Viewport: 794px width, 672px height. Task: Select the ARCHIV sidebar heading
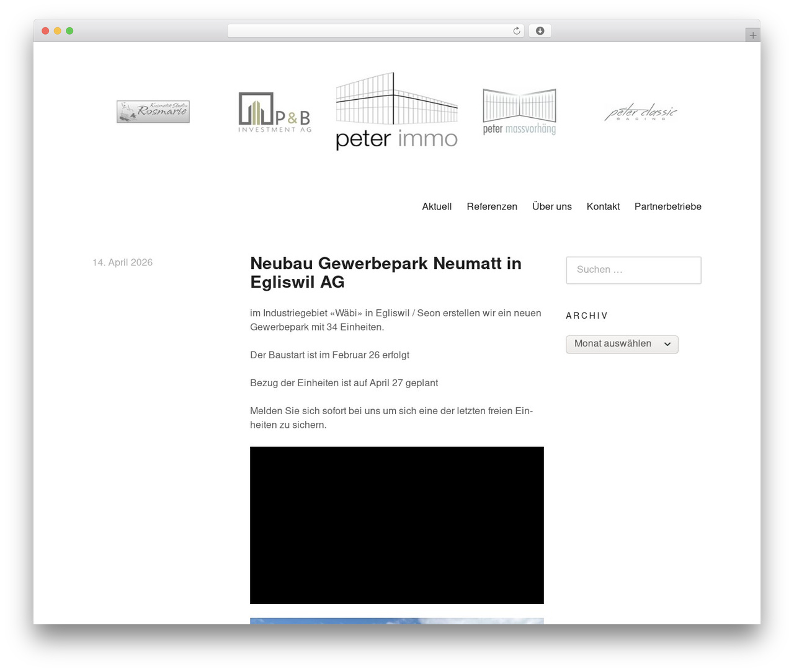pos(587,316)
